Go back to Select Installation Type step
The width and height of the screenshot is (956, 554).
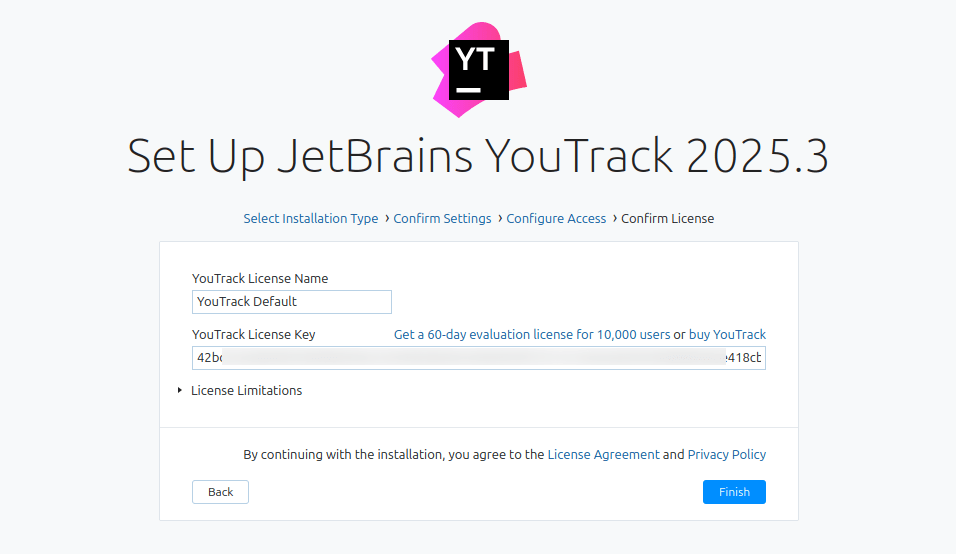pos(310,219)
